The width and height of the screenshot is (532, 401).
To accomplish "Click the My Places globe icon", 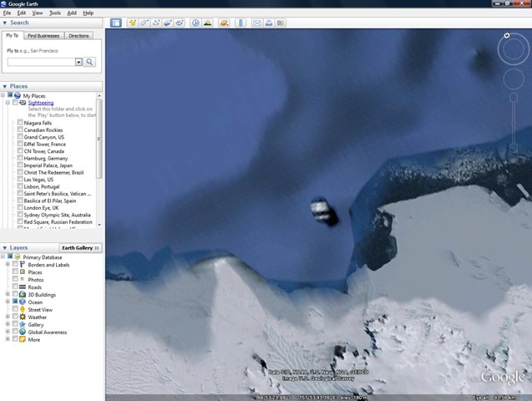I will coord(18,95).
